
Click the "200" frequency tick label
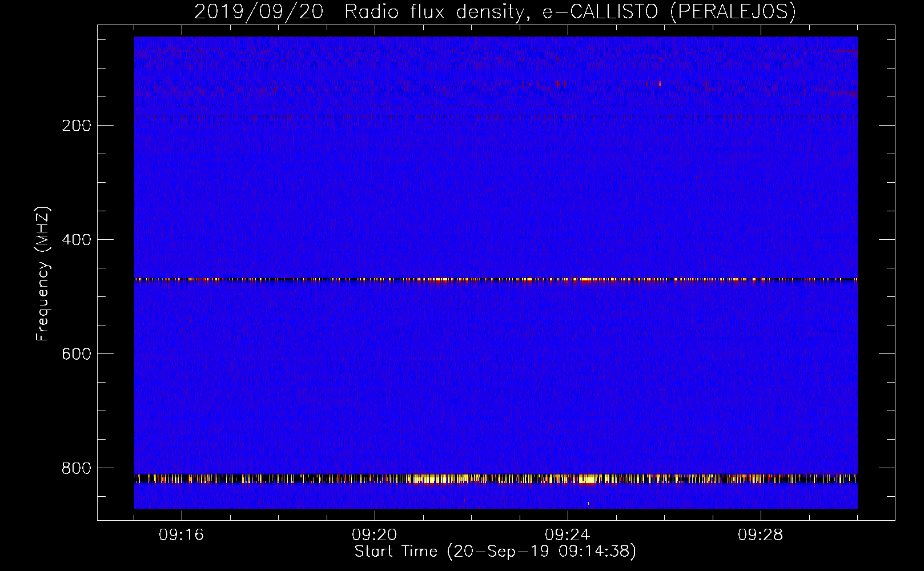pyautogui.click(x=77, y=126)
